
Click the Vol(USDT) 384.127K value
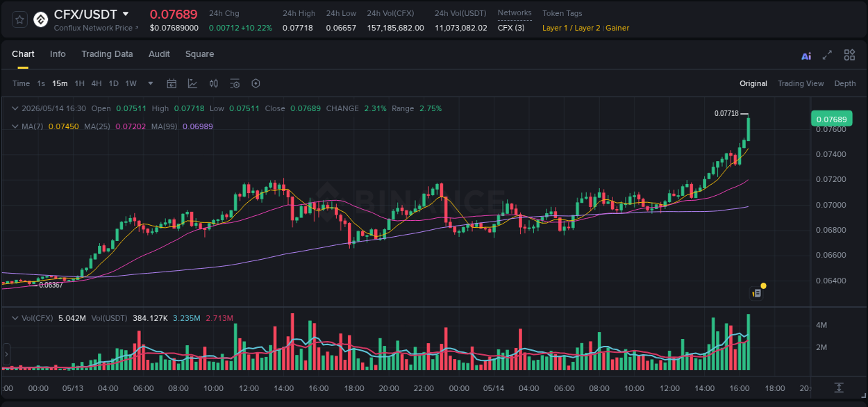pos(150,318)
